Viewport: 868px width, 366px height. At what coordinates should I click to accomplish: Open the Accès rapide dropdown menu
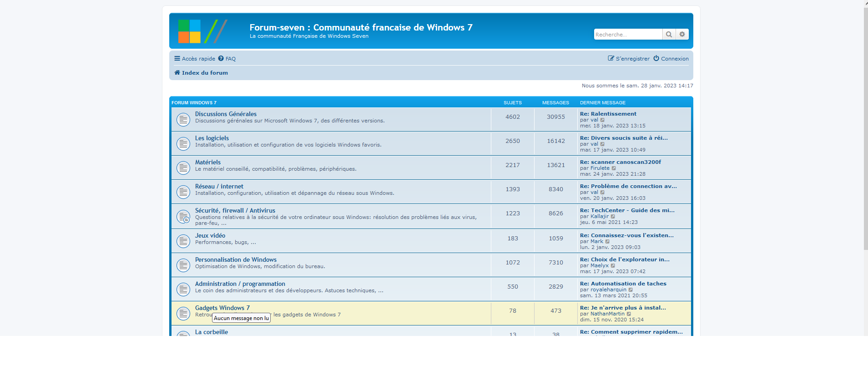tap(195, 59)
